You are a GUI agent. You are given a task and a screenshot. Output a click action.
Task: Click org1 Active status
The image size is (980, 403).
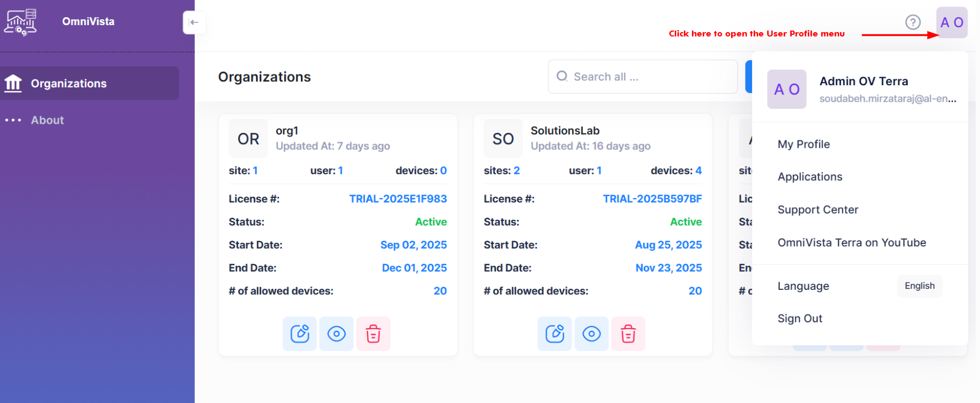(x=431, y=222)
